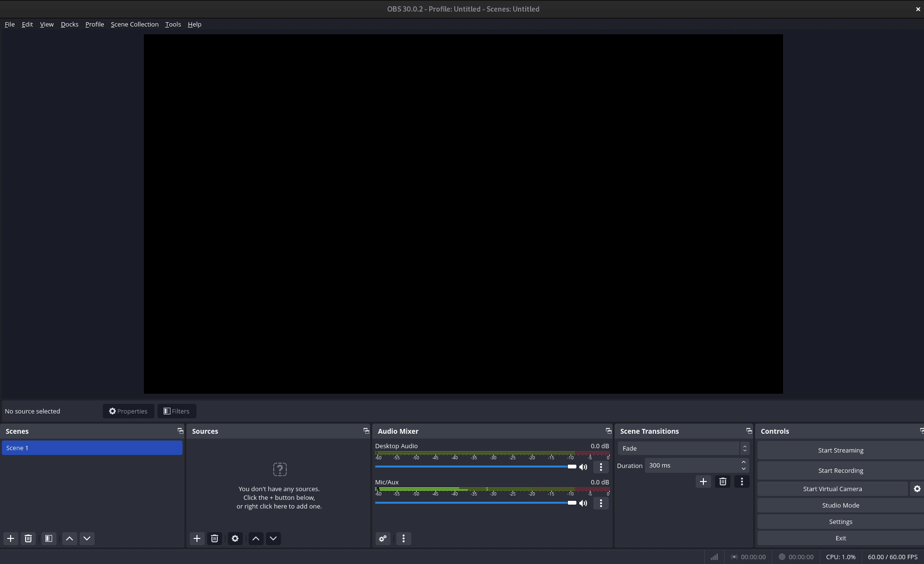
Task: Move scene down with arrow icon
Action: click(87, 538)
